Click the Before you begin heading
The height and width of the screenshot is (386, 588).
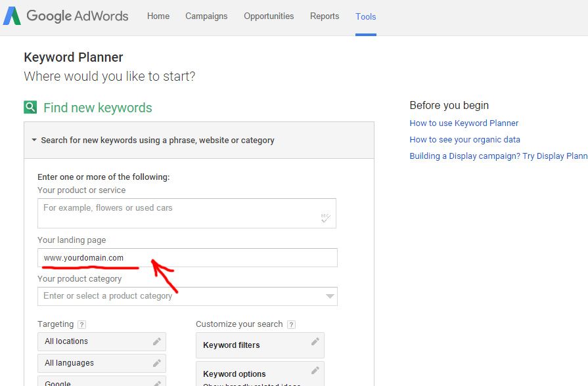[x=449, y=105]
